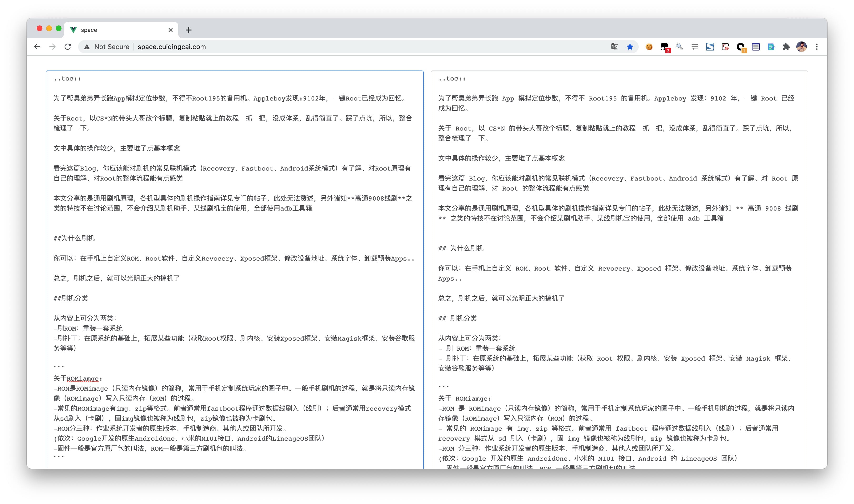Viewport: 854px width, 504px height.
Task: Open the Chrome three-dot menu
Action: click(817, 47)
